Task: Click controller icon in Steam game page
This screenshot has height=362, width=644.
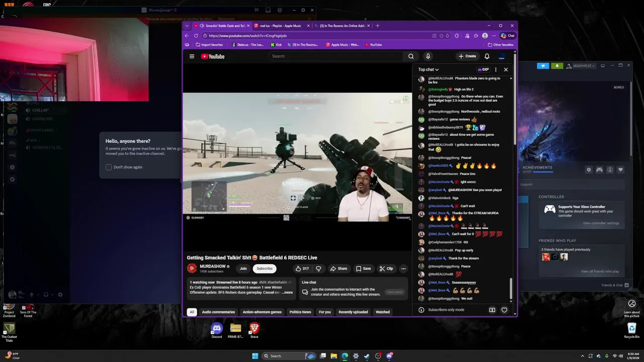Action: (599, 170)
